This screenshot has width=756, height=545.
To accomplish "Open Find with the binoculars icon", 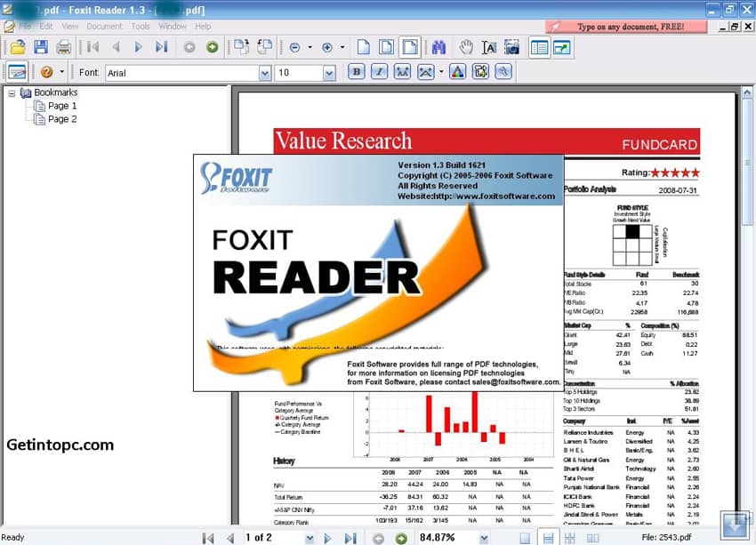I will pos(438,47).
